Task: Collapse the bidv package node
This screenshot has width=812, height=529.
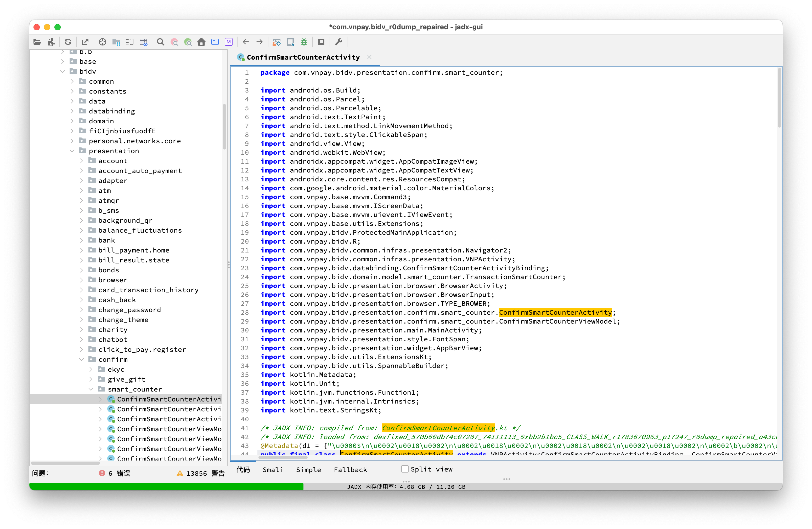Action: [x=63, y=71]
